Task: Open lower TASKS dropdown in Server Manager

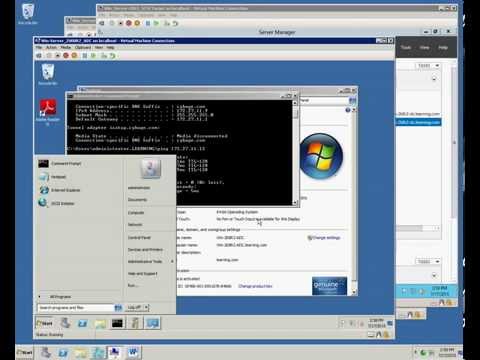Action: click(x=428, y=261)
